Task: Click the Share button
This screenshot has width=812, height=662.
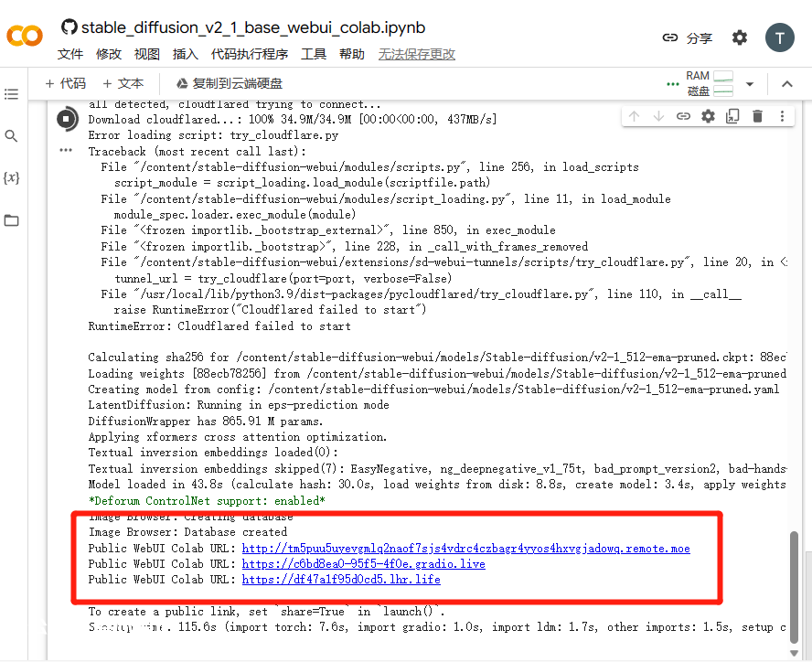Action: (688, 37)
